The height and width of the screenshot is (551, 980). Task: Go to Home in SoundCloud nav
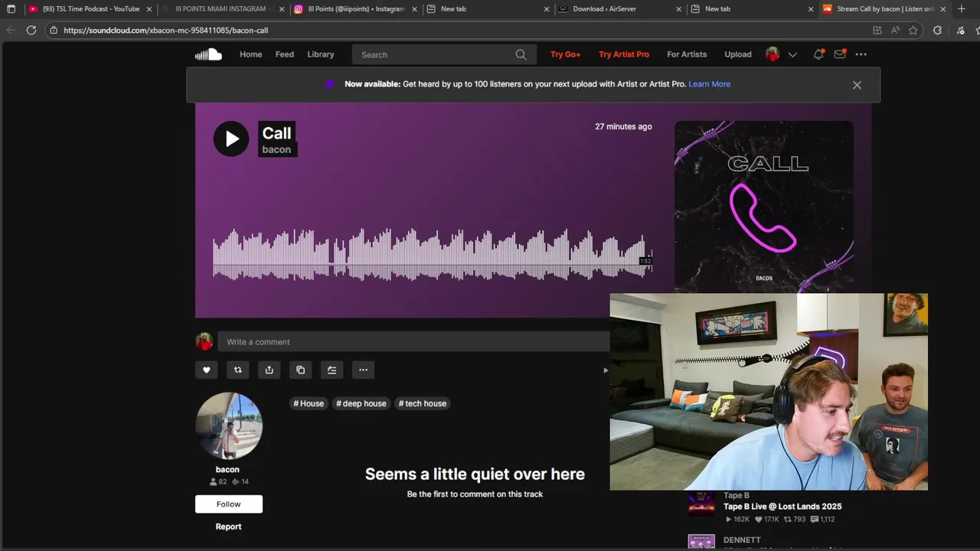coord(250,54)
